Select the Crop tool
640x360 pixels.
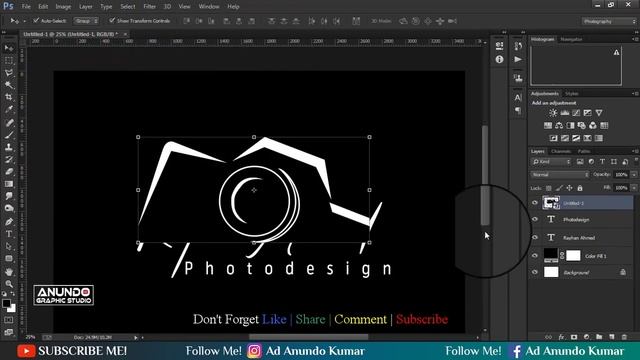tap(9, 97)
